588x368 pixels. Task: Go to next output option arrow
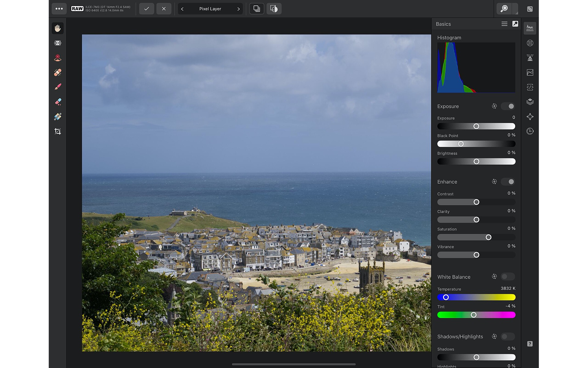[x=238, y=9]
